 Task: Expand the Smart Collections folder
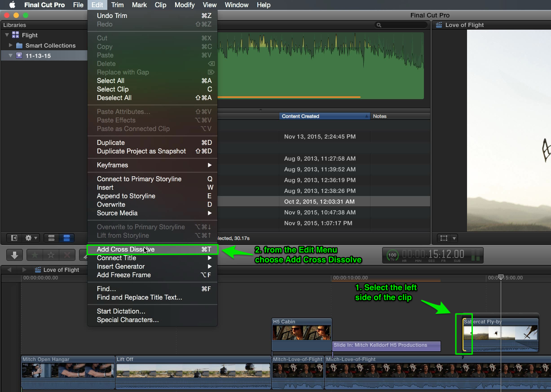click(x=11, y=46)
